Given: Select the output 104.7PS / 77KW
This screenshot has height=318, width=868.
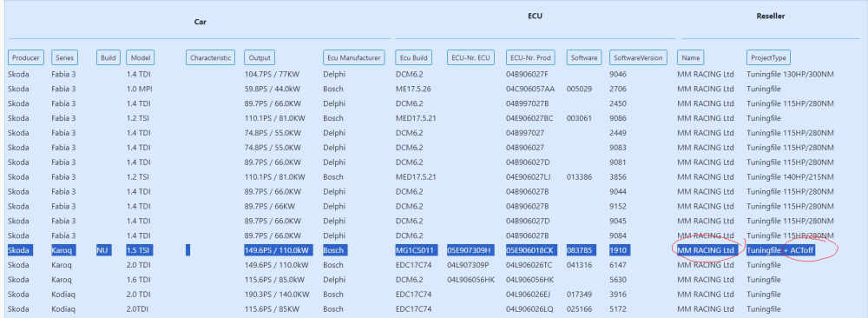Looking at the screenshot, I should [x=272, y=74].
